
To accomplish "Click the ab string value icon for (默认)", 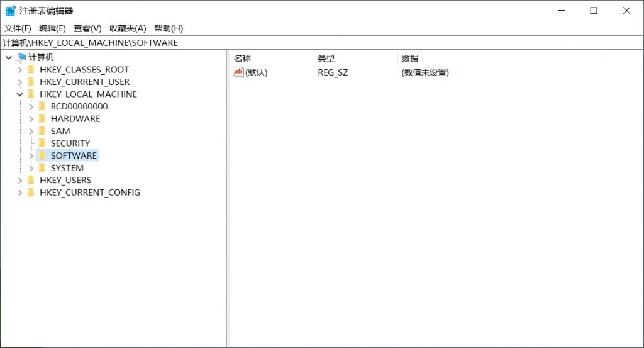I will 238,72.
